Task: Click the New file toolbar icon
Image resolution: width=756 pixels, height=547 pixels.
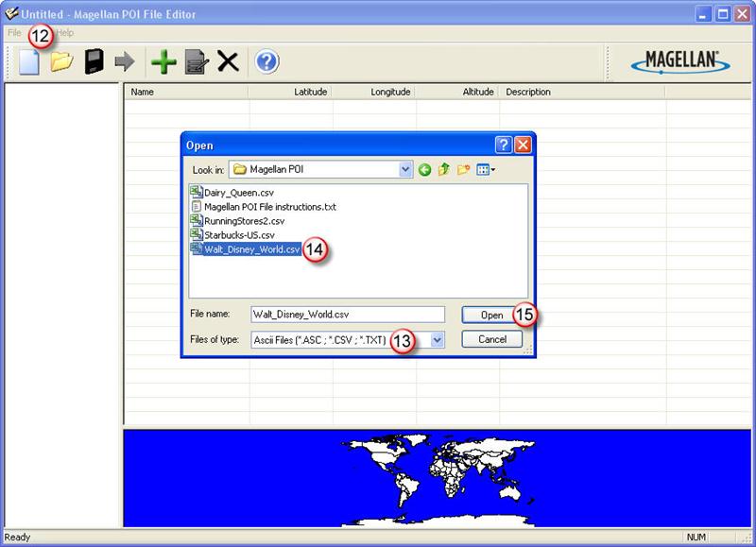Action: click(x=28, y=62)
